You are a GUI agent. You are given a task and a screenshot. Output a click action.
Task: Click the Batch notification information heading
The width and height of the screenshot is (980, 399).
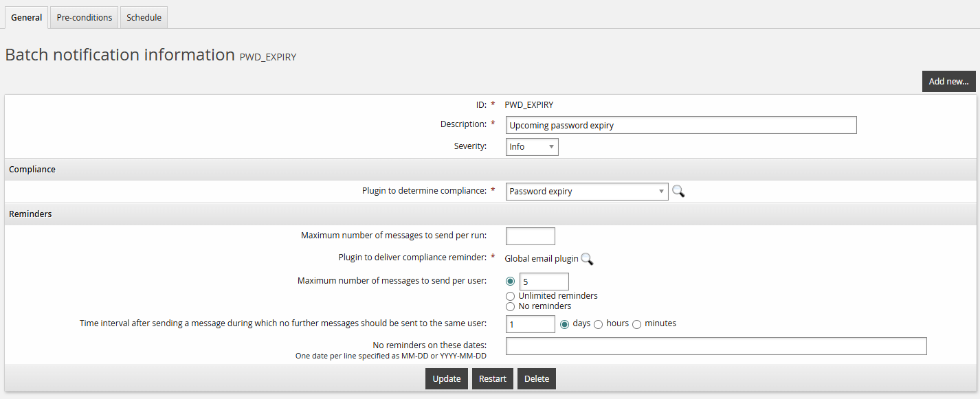click(120, 55)
